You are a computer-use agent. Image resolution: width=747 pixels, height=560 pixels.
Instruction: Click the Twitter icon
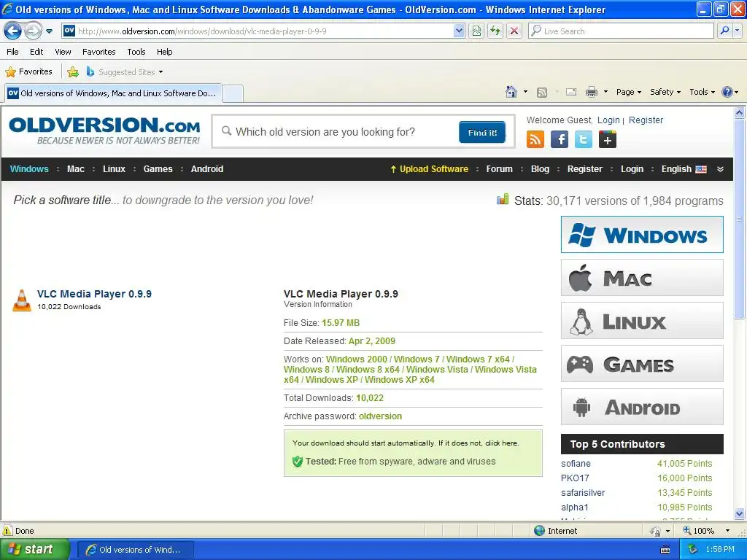583,139
